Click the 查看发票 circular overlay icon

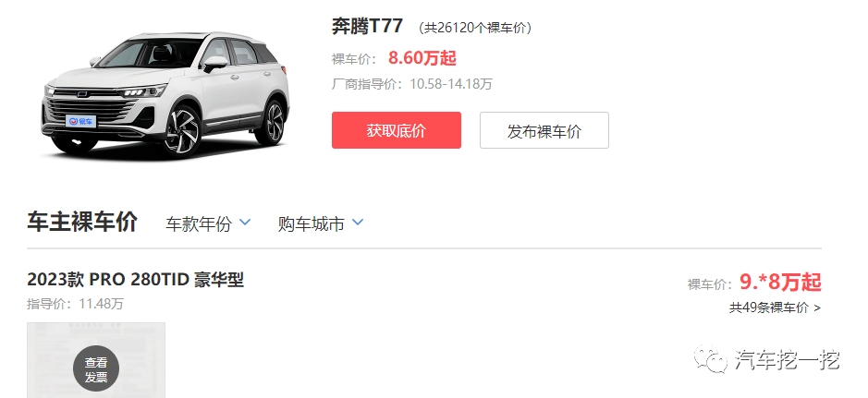(x=96, y=368)
